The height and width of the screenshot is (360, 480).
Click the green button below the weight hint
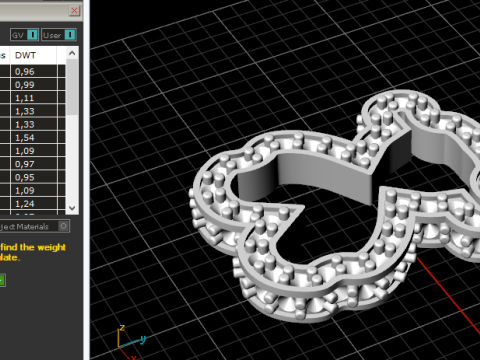pyautogui.click(x=2, y=281)
